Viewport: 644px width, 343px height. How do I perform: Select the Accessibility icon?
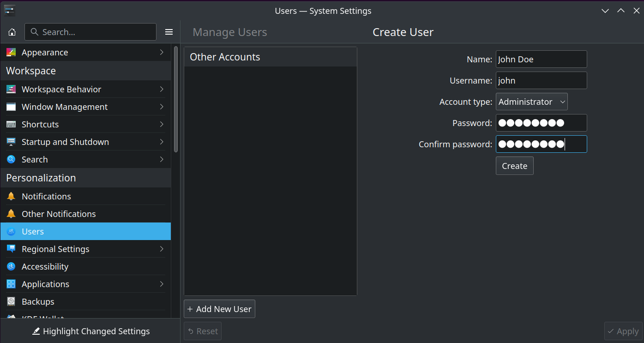[11, 266]
